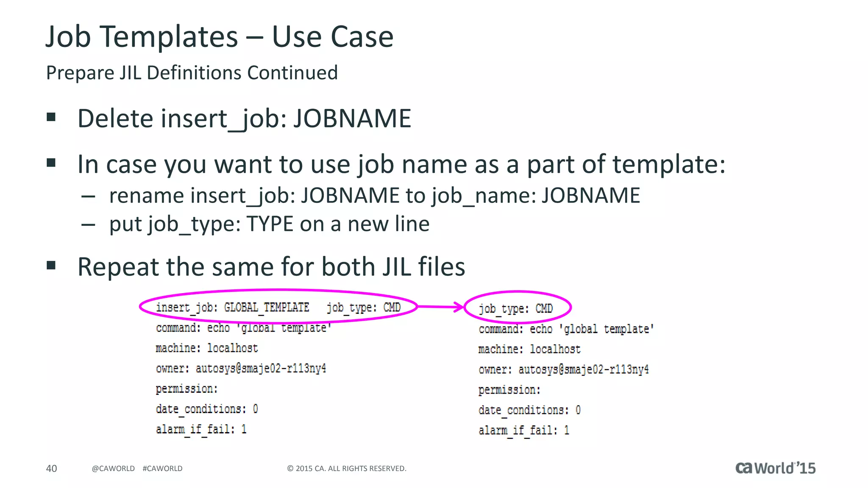Click left 'command: echo global template' line
Screen dimensions: 868x488
click(243, 328)
